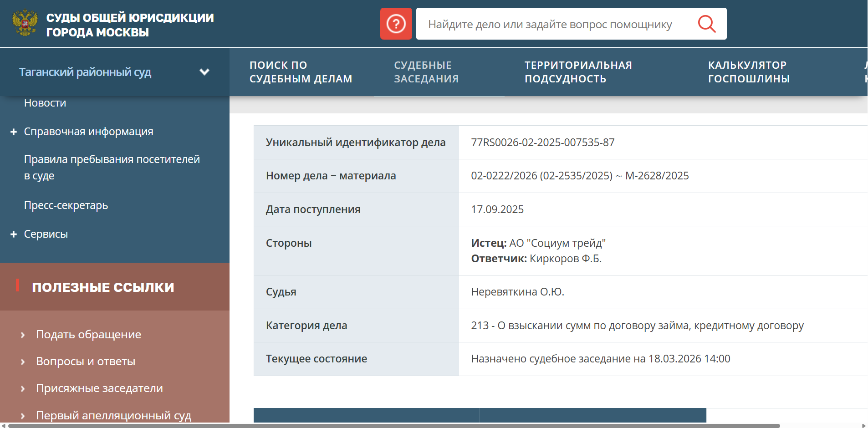
Task: Click the horizontal scrollbar at the bottom
Action: click(394, 426)
